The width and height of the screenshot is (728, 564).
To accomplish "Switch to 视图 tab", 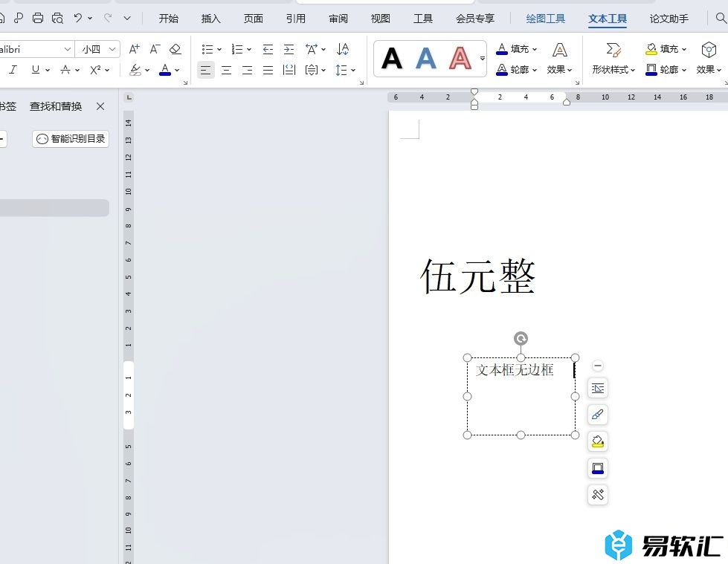I will tap(380, 19).
